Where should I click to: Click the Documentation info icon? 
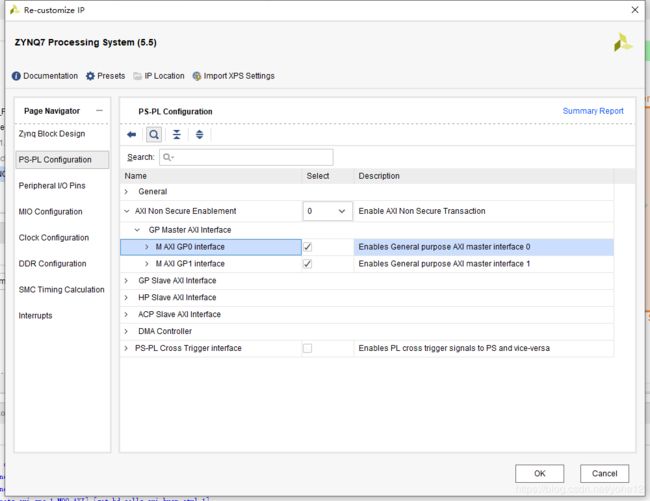[16, 76]
